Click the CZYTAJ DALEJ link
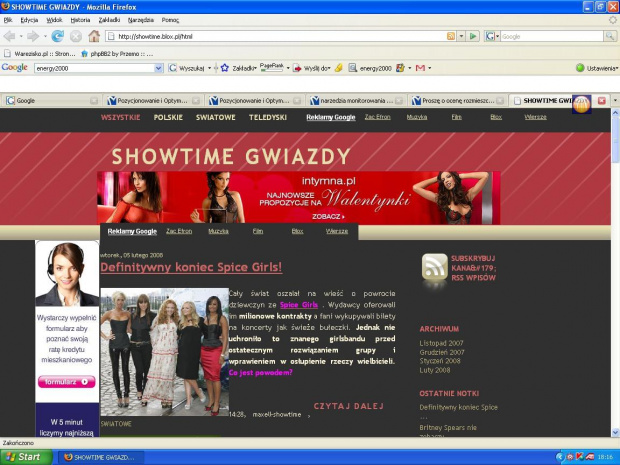The width and height of the screenshot is (620, 465). click(x=348, y=406)
